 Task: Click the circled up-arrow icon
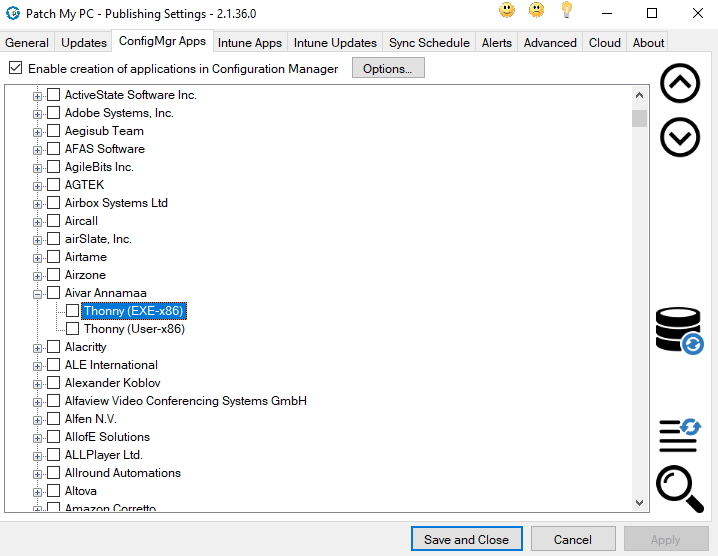(x=680, y=85)
